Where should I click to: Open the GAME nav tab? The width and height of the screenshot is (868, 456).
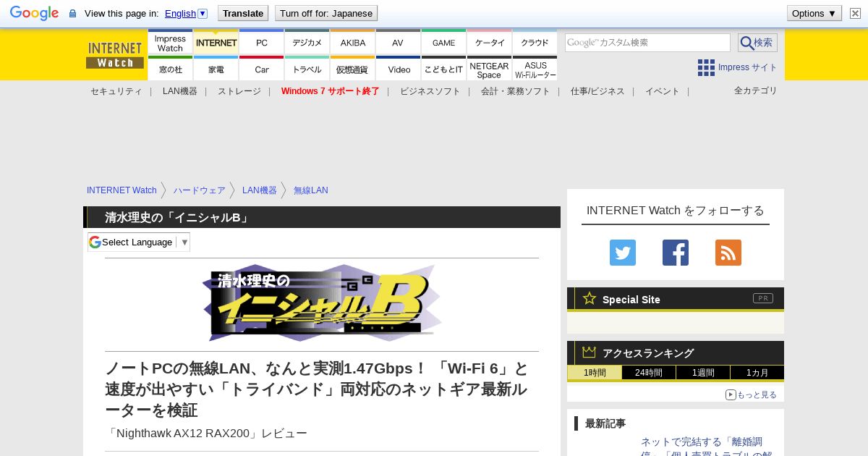[x=444, y=43]
